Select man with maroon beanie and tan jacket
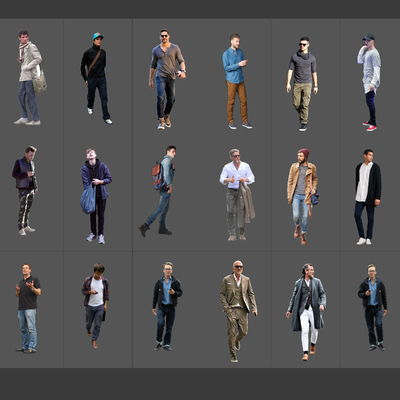400x400 pixels. point(303,197)
